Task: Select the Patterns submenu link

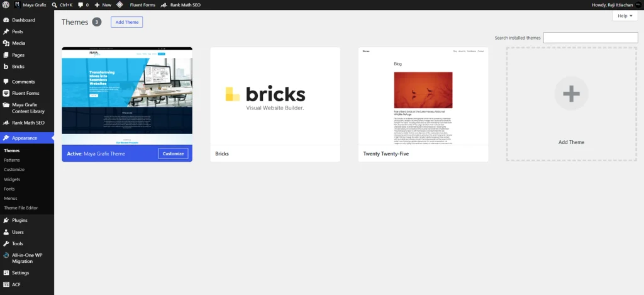Action: [x=12, y=160]
